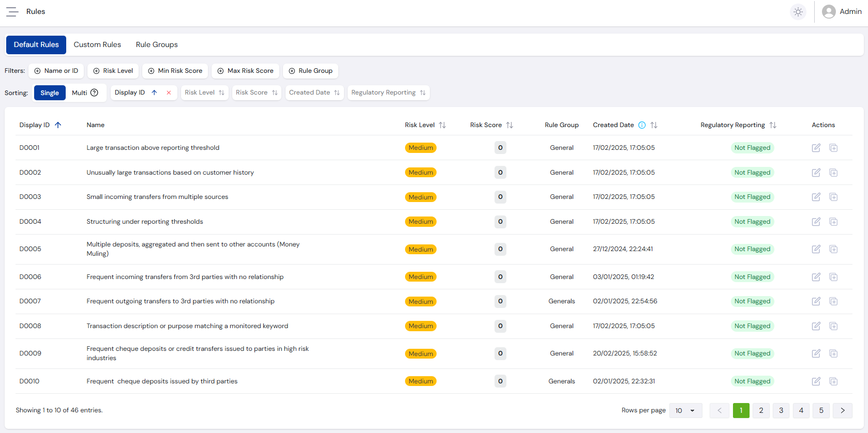The width and height of the screenshot is (868, 433).
Task: Click Created Date info icon in header
Action: pyautogui.click(x=642, y=125)
